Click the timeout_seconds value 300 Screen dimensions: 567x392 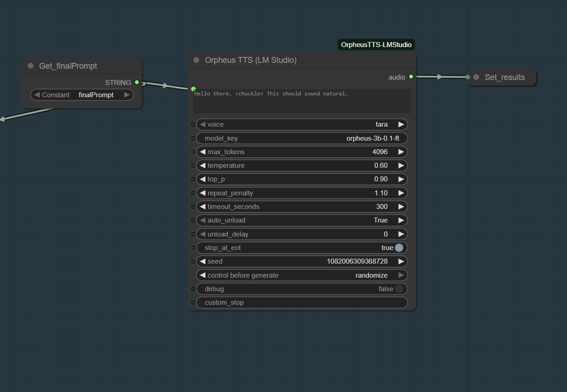point(382,207)
